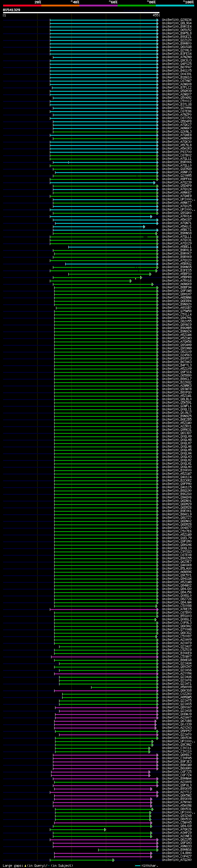Click hit label UniRef100_Q9SQK0

tap(176, 213)
